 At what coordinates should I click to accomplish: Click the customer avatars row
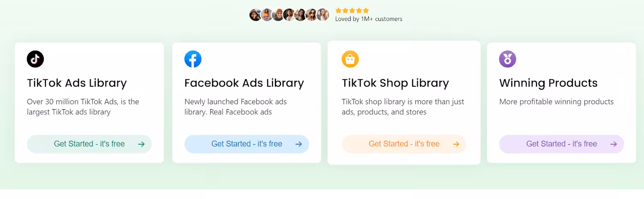pos(289,15)
